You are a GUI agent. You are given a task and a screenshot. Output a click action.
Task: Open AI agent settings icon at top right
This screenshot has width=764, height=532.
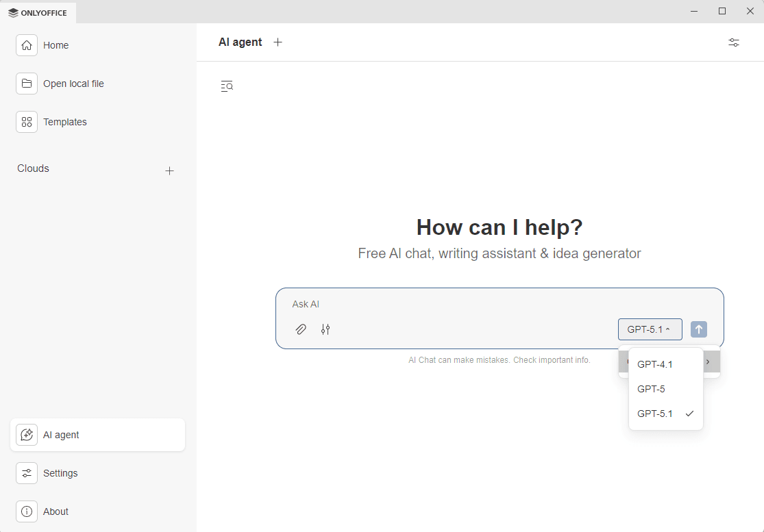(733, 42)
